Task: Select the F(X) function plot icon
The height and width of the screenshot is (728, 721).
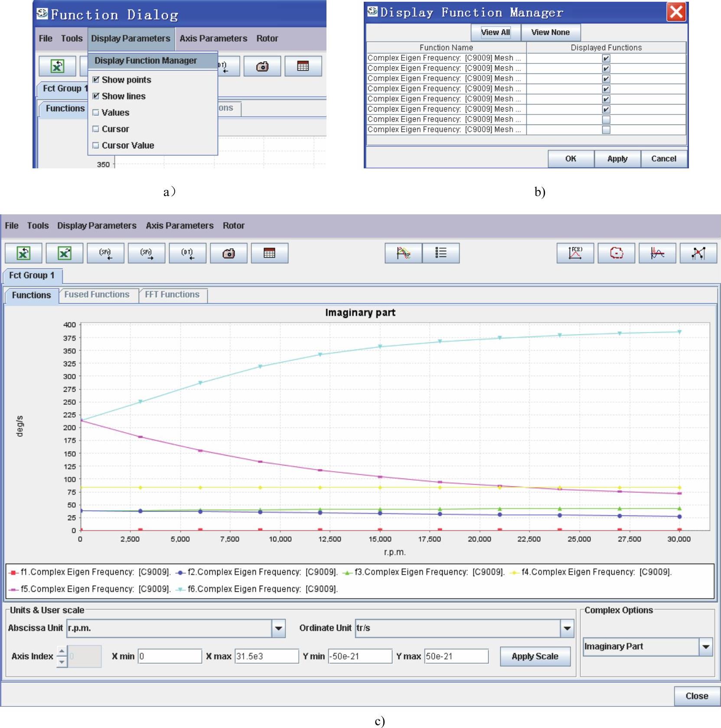Action: point(575,253)
